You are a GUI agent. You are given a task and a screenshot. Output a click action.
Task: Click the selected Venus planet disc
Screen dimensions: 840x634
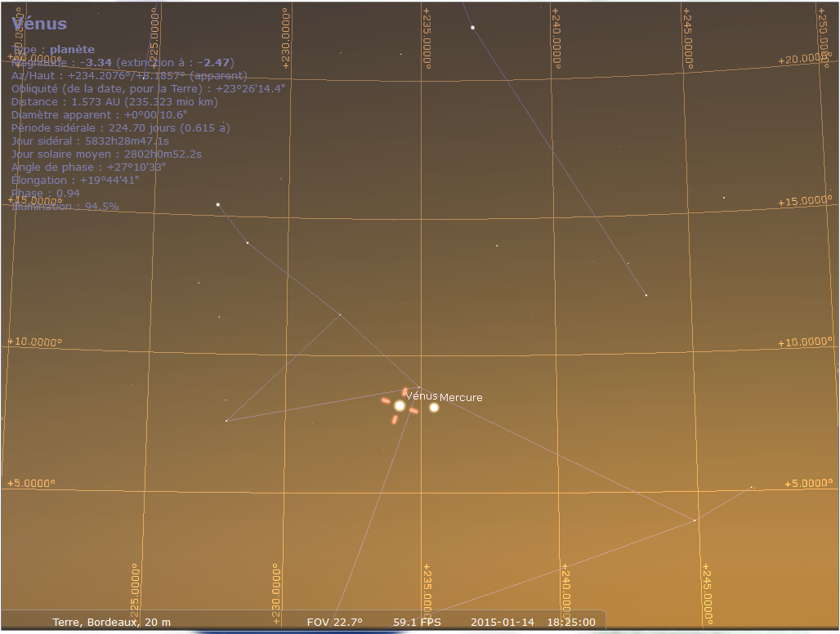tap(400, 406)
